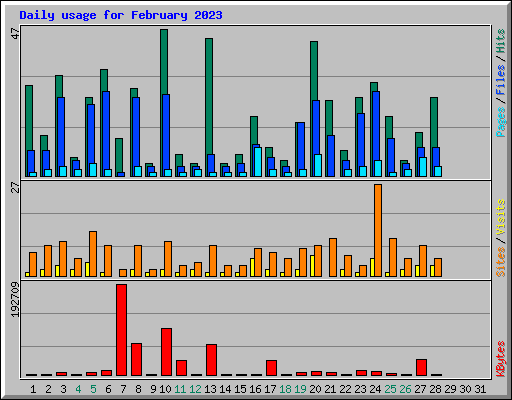Viewport: 512px width, 400px height.
Task: Click day "15" on the x-axis
Action: [x=240, y=389]
